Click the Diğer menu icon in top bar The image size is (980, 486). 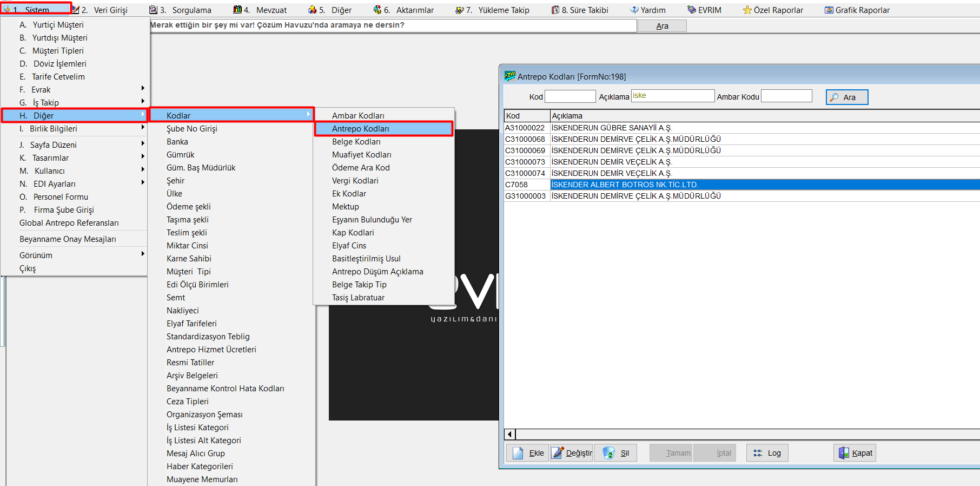coord(312,10)
